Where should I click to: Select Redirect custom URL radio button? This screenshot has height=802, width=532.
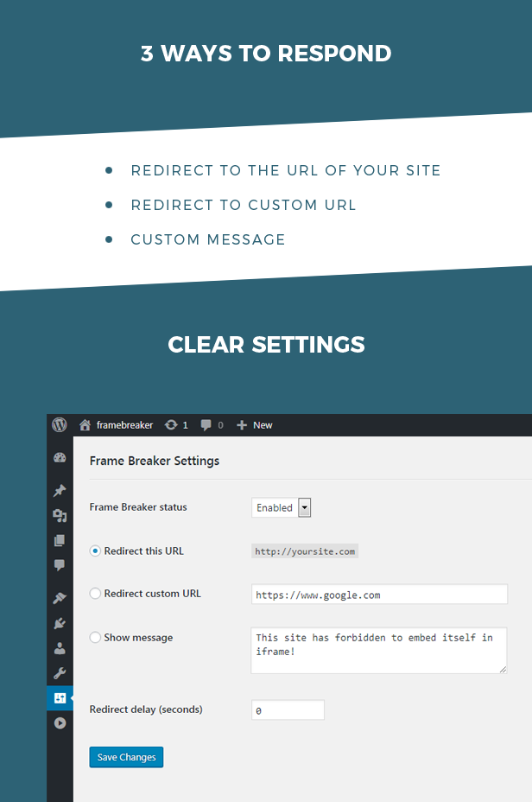point(95,594)
